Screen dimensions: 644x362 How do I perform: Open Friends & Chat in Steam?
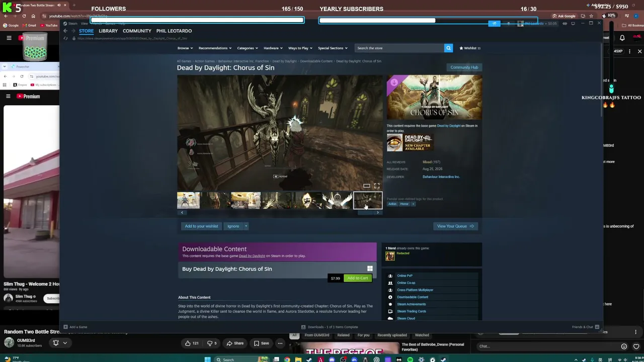click(586, 327)
